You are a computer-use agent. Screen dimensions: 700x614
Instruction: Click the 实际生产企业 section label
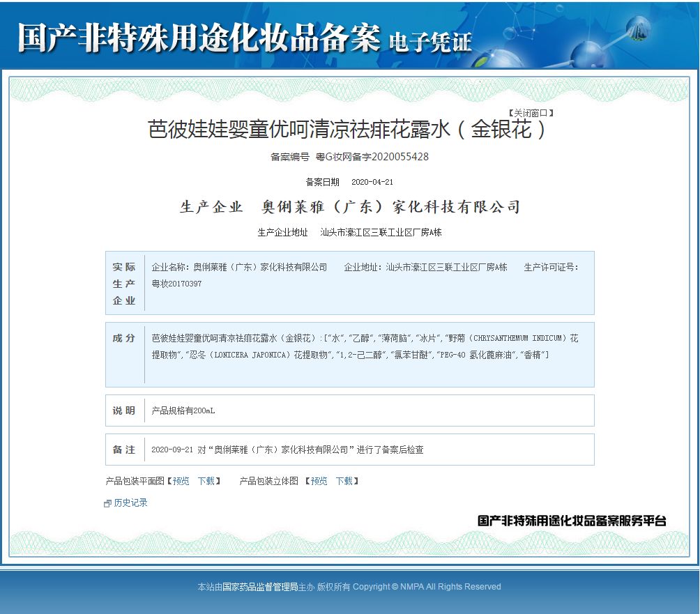tap(123, 284)
